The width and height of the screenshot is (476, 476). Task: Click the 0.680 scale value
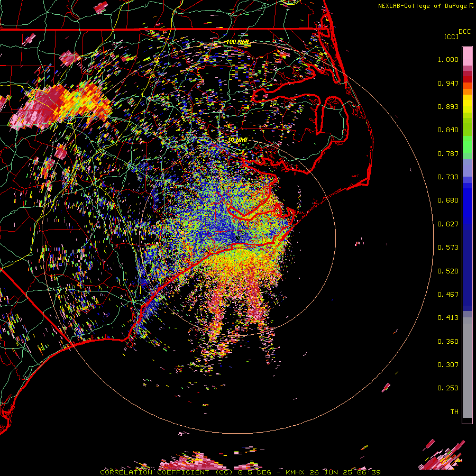[x=448, y=200]
